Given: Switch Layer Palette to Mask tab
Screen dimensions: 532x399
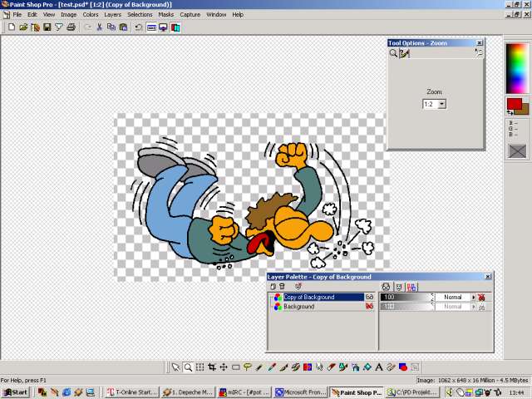Looking at the screenshot, I should (x=399, y=287).
